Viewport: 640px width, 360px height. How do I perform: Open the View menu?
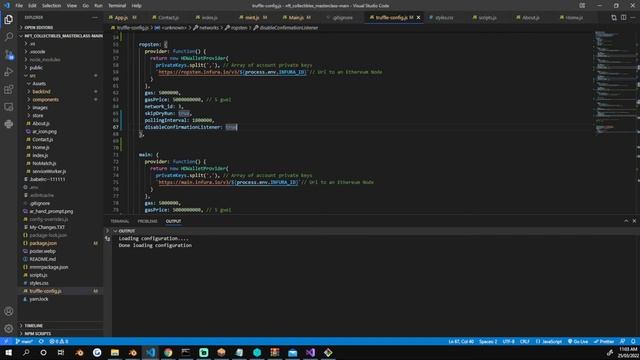(x=71, y=6)
